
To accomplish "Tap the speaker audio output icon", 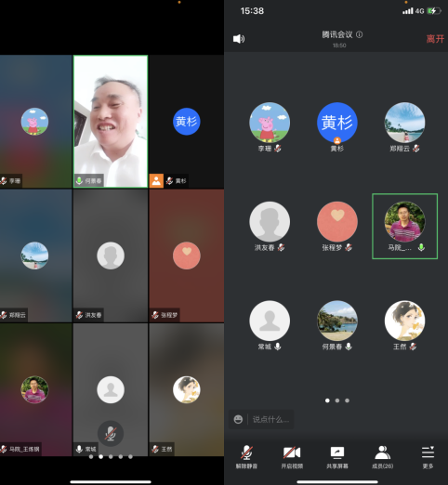I will click(239, 39).
